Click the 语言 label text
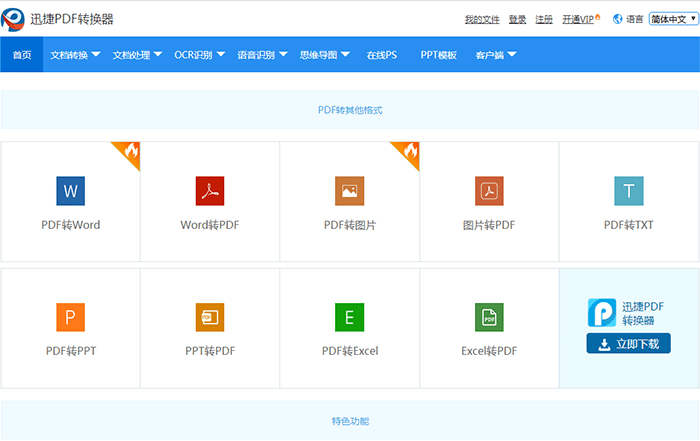 634,19
